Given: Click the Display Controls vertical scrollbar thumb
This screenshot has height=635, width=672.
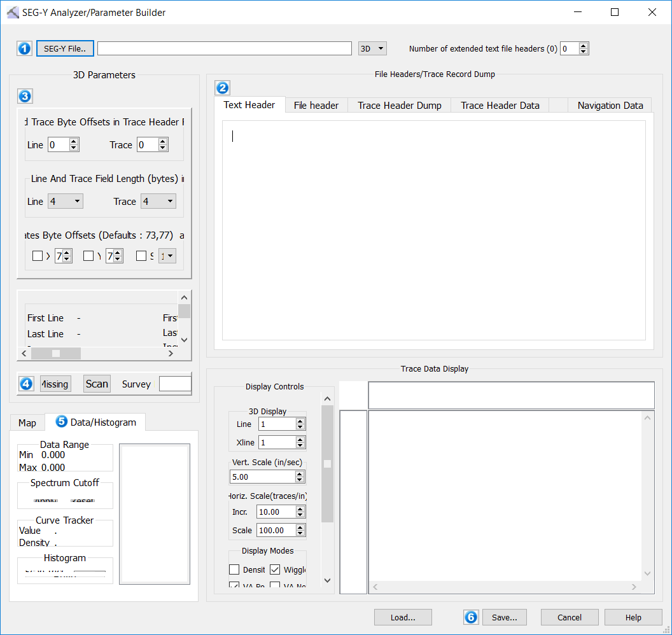Looking at the screenshot, I should (x=327, y=464).
